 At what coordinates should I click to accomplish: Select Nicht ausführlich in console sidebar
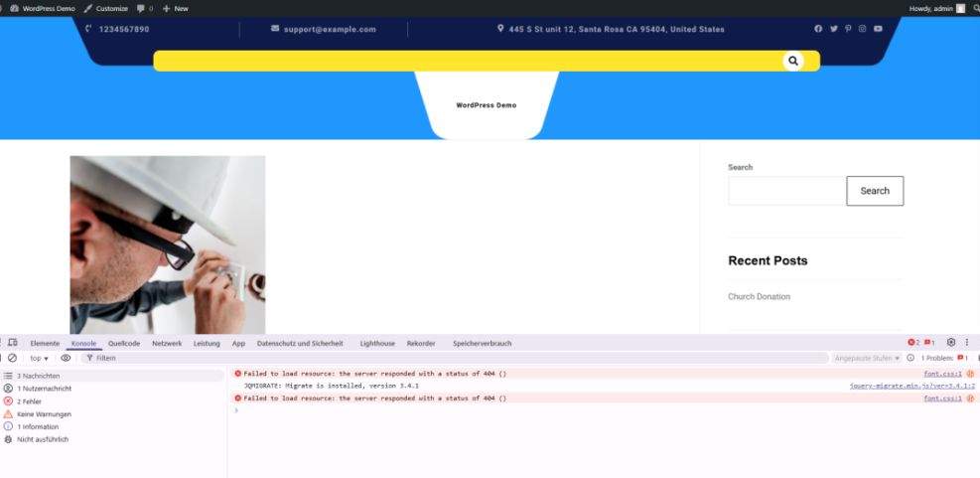[112, 440]
